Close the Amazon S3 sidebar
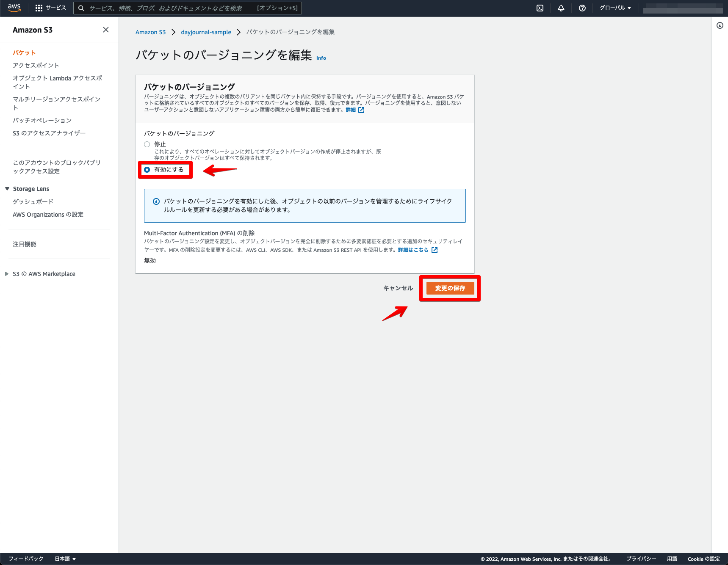This screenshot has height=565, width=728. coord(106,30)
